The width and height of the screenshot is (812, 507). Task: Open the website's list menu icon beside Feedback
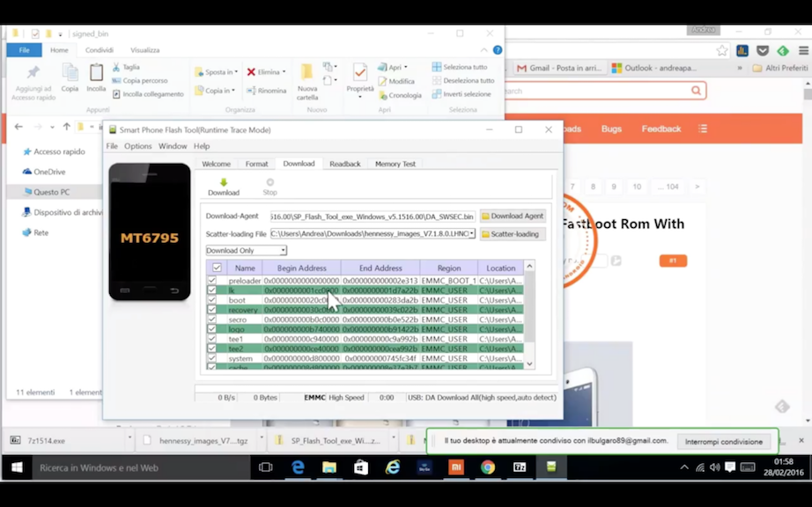(x=702, y=129)
